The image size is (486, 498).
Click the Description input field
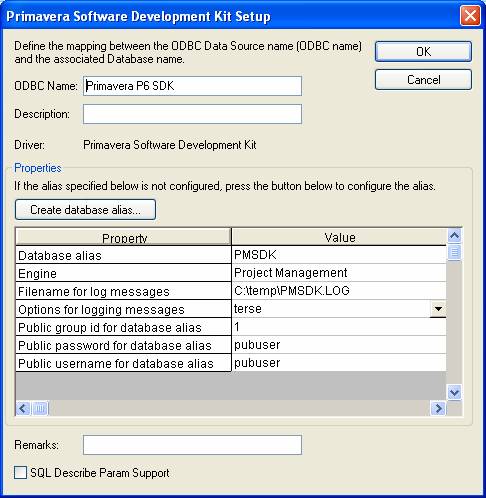click(192, 114)
